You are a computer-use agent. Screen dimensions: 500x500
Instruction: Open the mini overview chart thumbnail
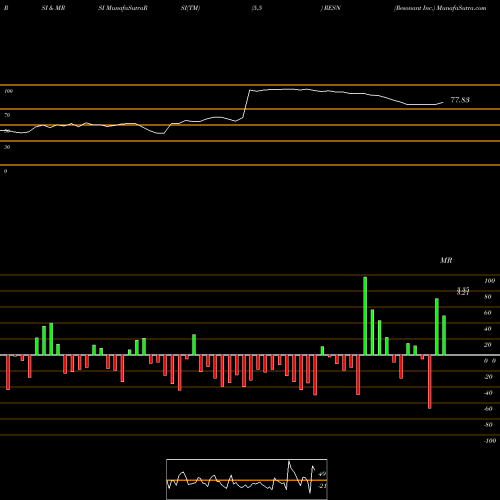[x=247, y=479]
